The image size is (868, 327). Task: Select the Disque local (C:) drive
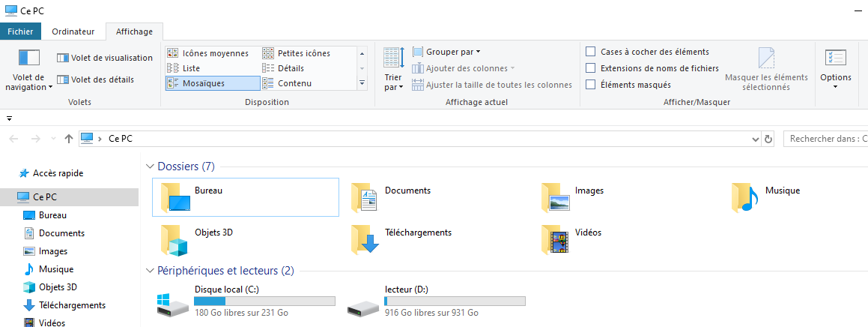click(x=245, y=301)
